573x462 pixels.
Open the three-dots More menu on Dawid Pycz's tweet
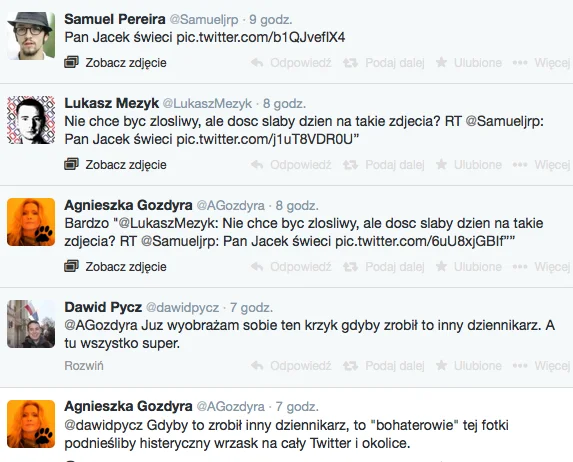pos(520,366)
